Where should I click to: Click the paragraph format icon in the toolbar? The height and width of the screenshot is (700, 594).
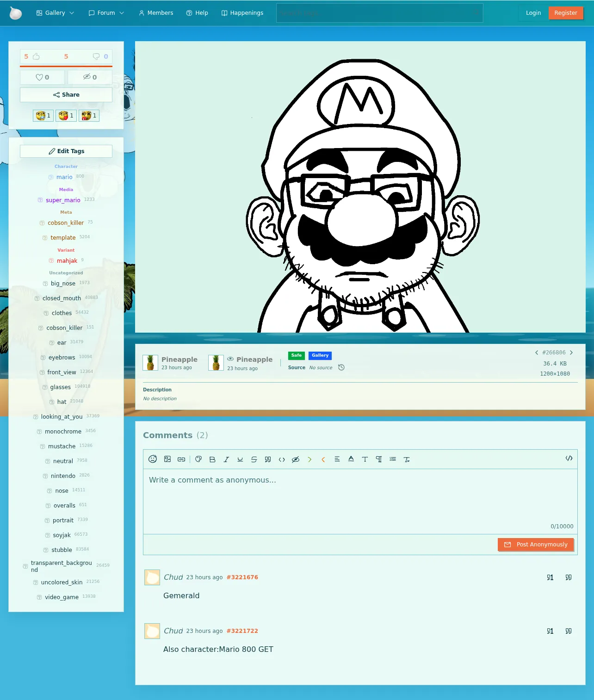pos(379,459)
